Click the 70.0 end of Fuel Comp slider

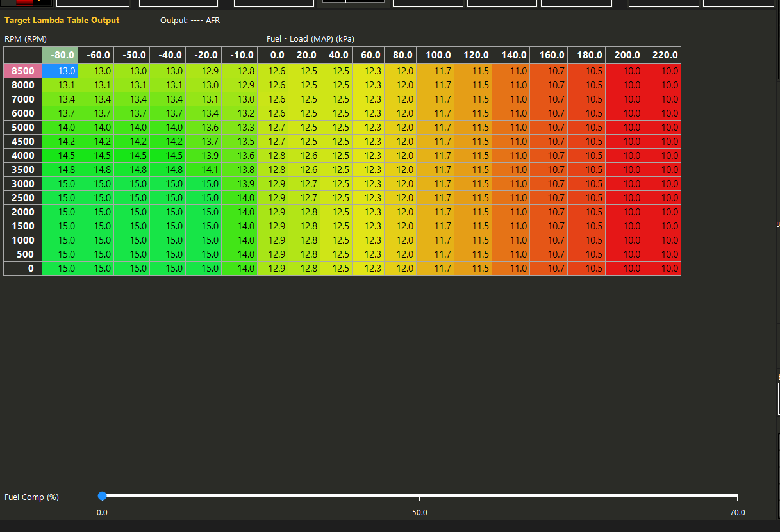point(737,512)
